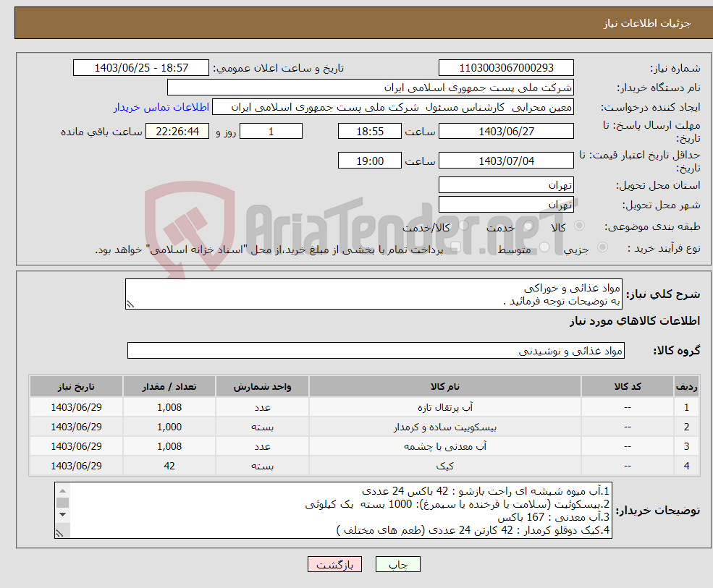Click the شماره نیاز number field

pos(506,68)
